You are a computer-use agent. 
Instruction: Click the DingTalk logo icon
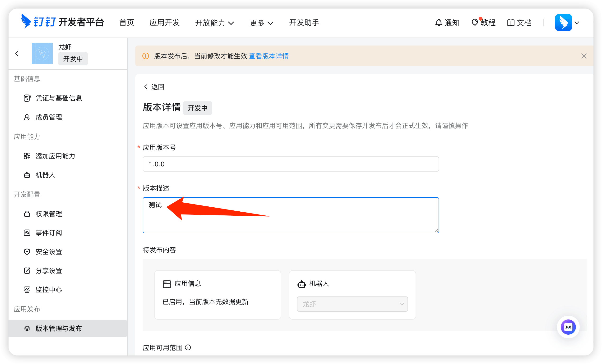pyautogui.click(x=26, y=22)
